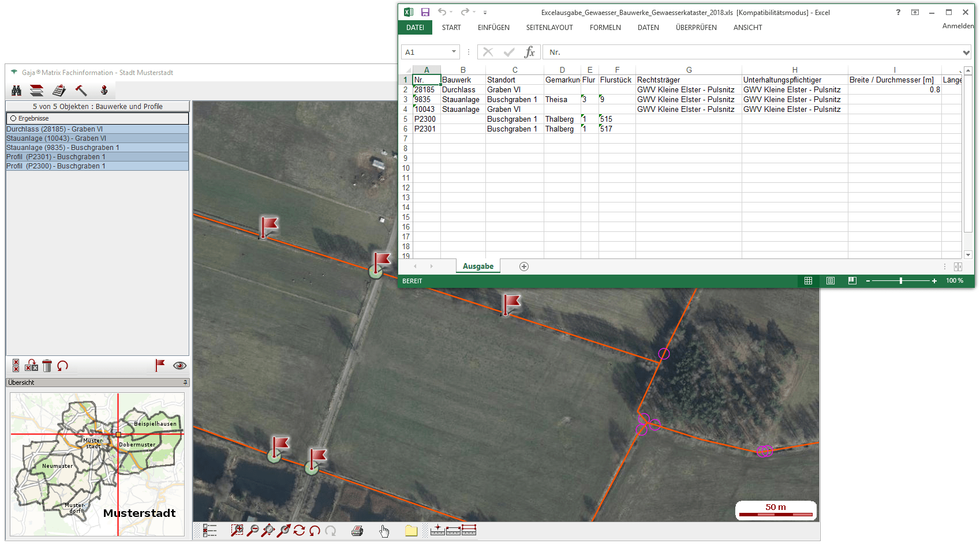
Task: Click the printer icon in map toolbar
Action: tap(357, 531)
